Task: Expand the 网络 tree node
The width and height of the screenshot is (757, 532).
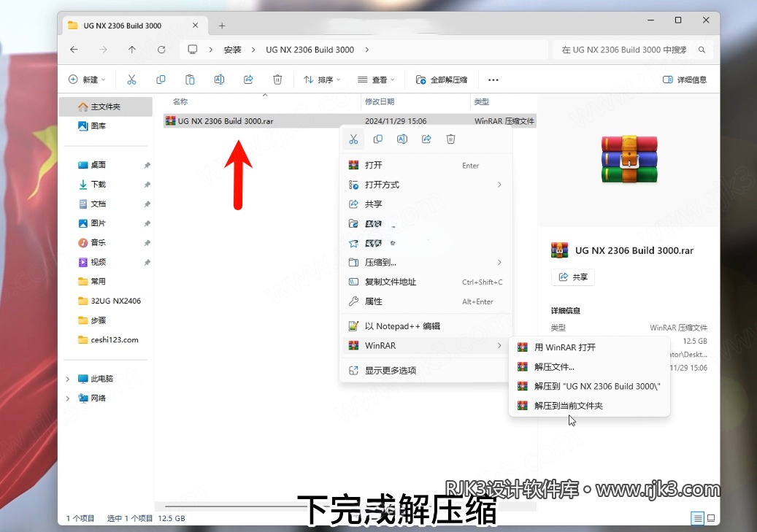Action: [x=68, y=398]
